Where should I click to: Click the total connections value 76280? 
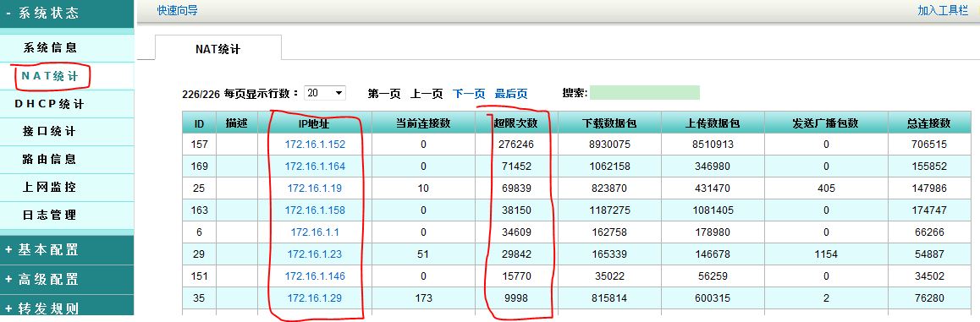(928, 298)
